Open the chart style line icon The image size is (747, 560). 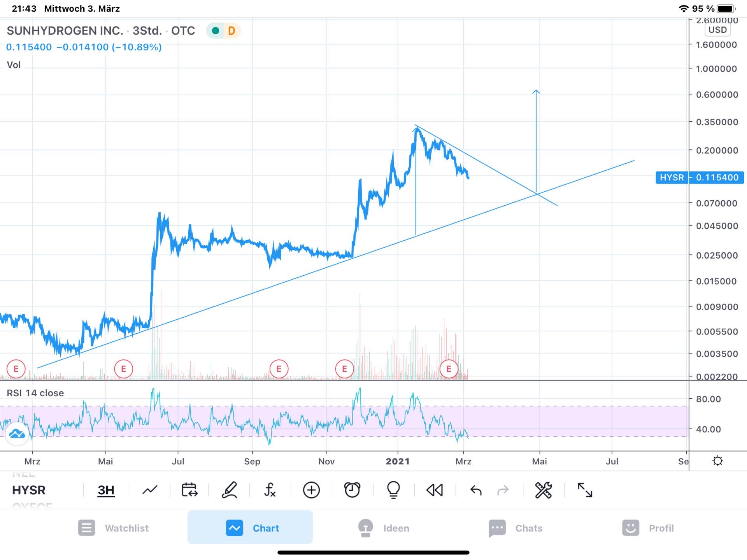(150, 490)
